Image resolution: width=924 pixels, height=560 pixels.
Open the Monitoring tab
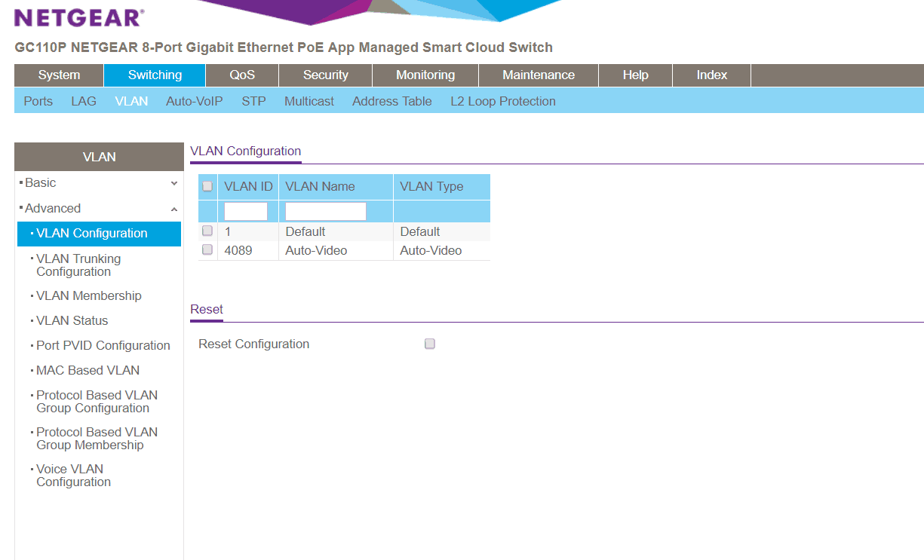[425, 75]
